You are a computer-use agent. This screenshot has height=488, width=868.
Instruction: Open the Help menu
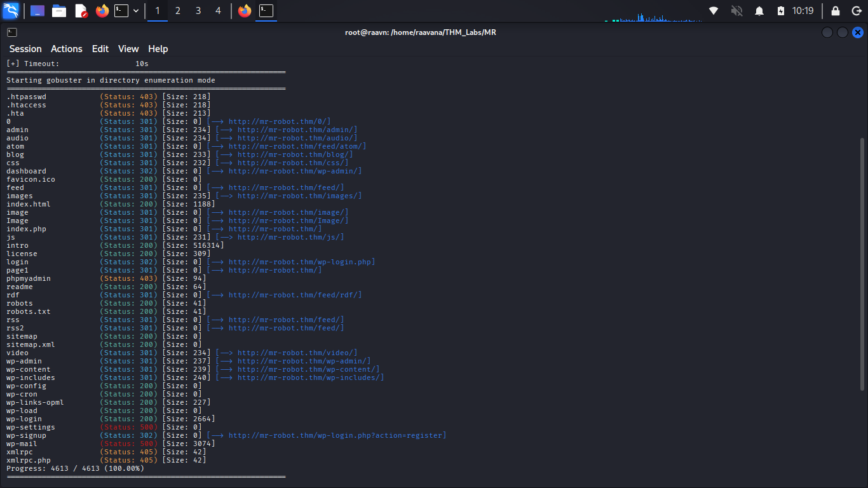(x=158, y=49)
